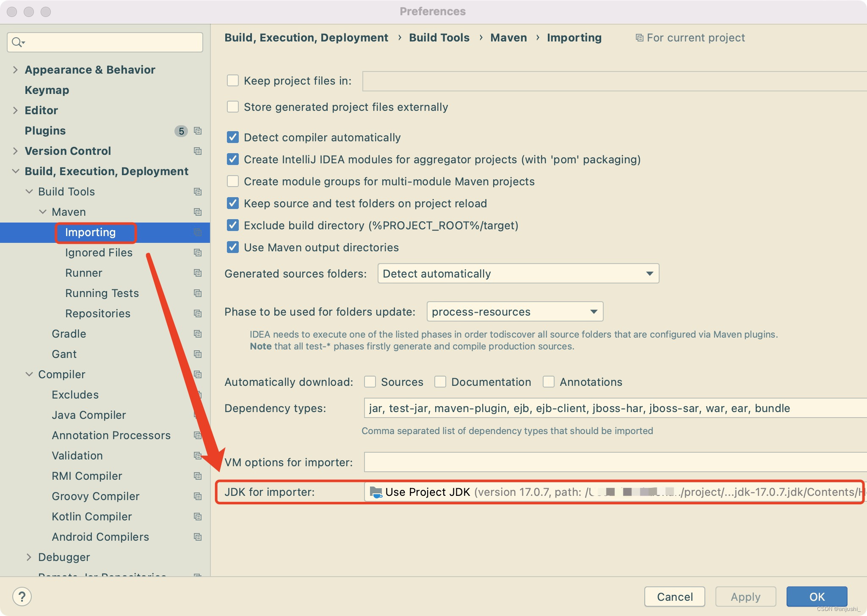Uncheck Exclude build directory option
The height and width of the screenshot is (616, 867).
pos(233,225)
